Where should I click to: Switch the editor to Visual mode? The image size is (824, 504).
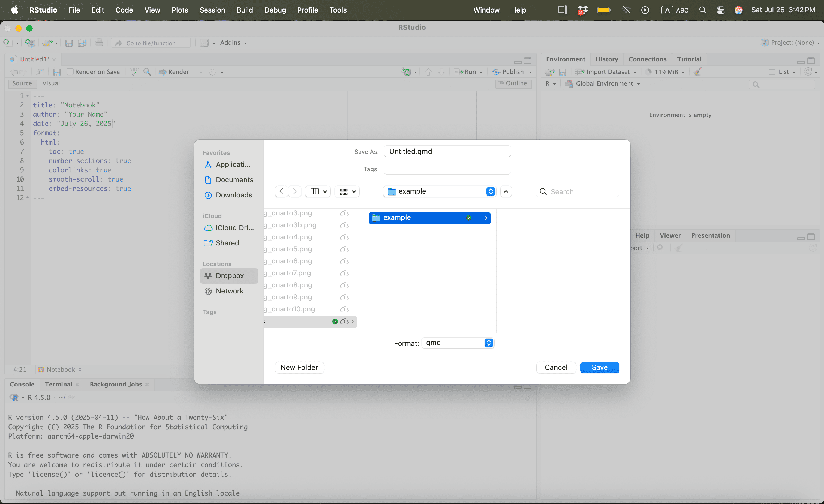click(x=51, y=83)
